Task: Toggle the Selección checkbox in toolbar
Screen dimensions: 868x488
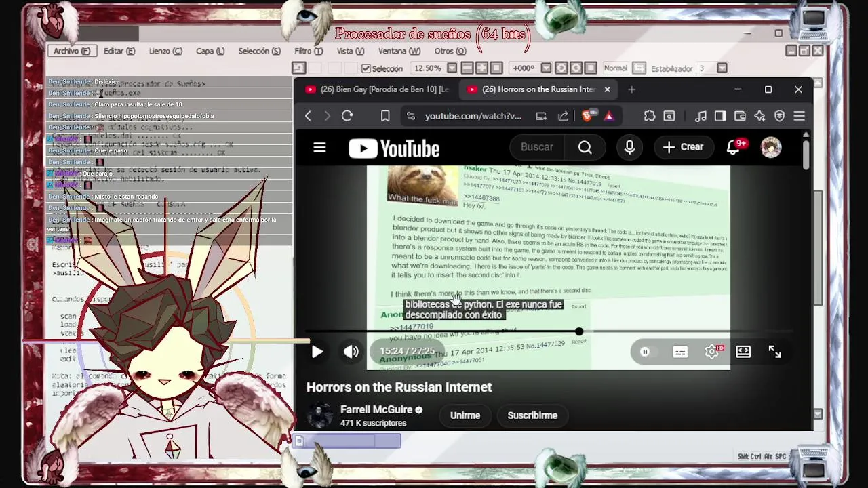Action: 366,68
